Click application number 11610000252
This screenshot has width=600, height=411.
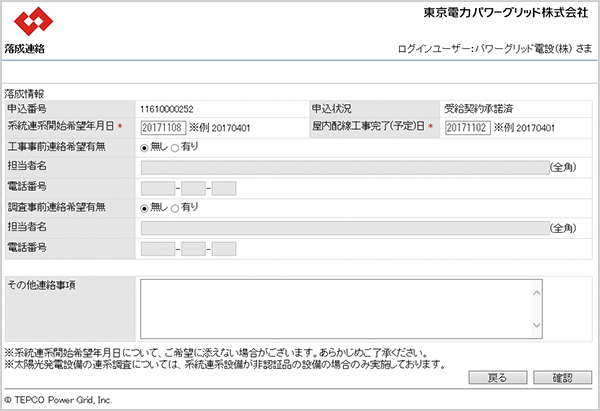click(166, 109)
